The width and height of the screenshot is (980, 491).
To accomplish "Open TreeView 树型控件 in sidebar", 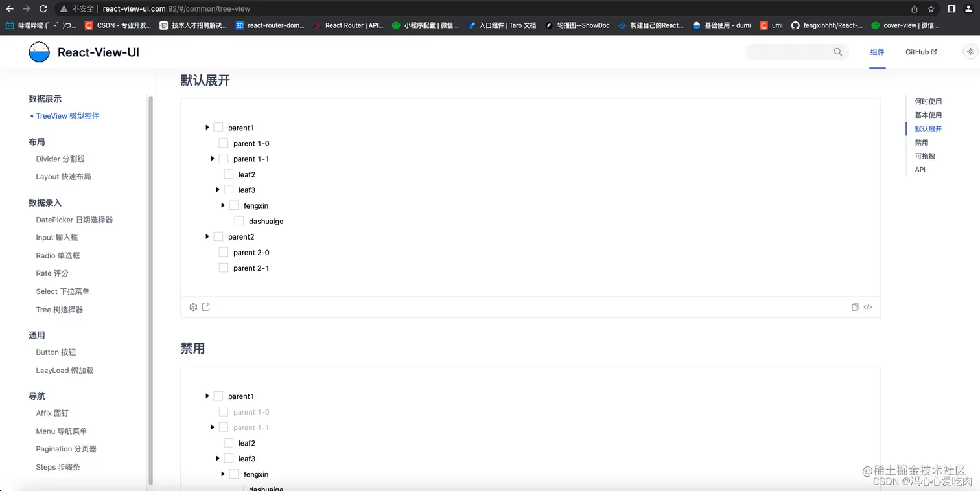I will pos(67,116).
